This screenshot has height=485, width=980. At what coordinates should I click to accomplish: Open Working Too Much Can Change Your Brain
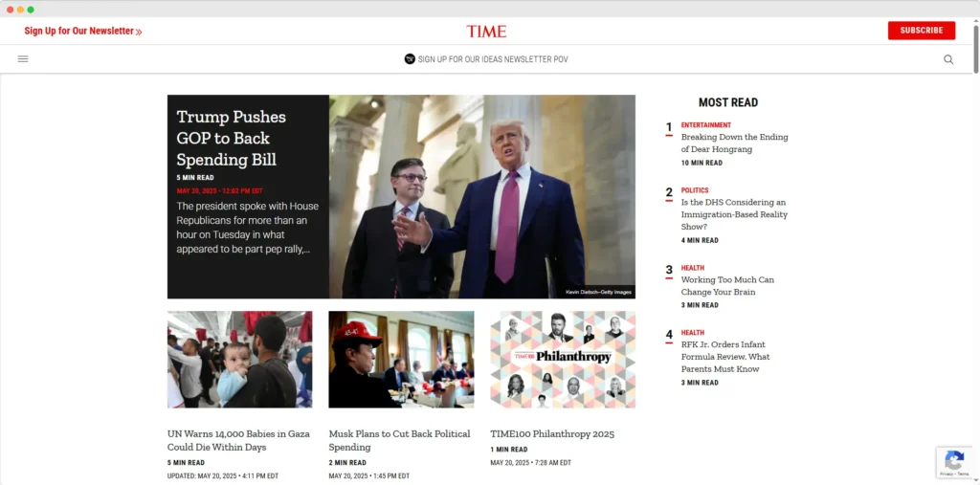(727, 286)
